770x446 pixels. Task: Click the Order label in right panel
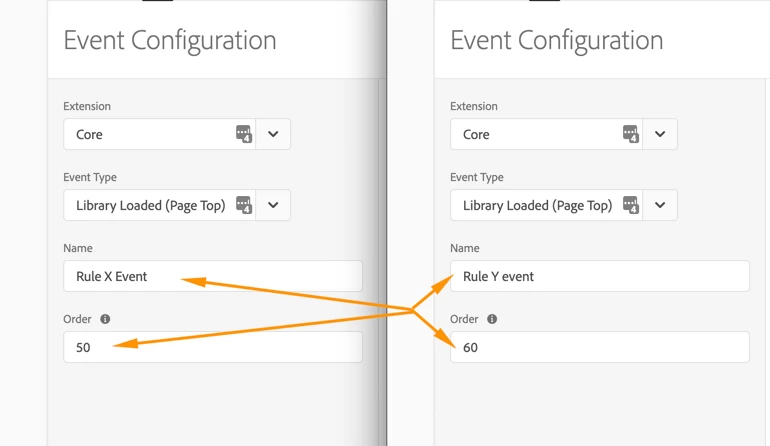point(464,319)
